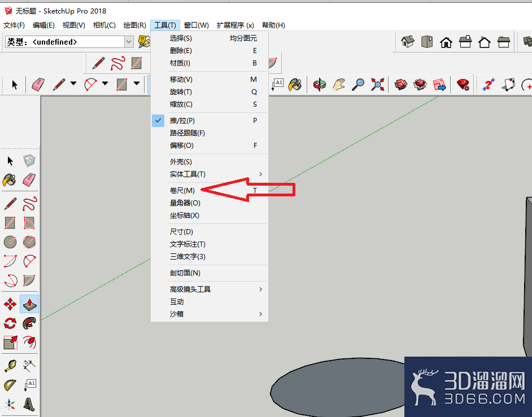Select Rotate tool in left toolbar
This screenshot has height=417, width=532.
(x=10, y=323)
